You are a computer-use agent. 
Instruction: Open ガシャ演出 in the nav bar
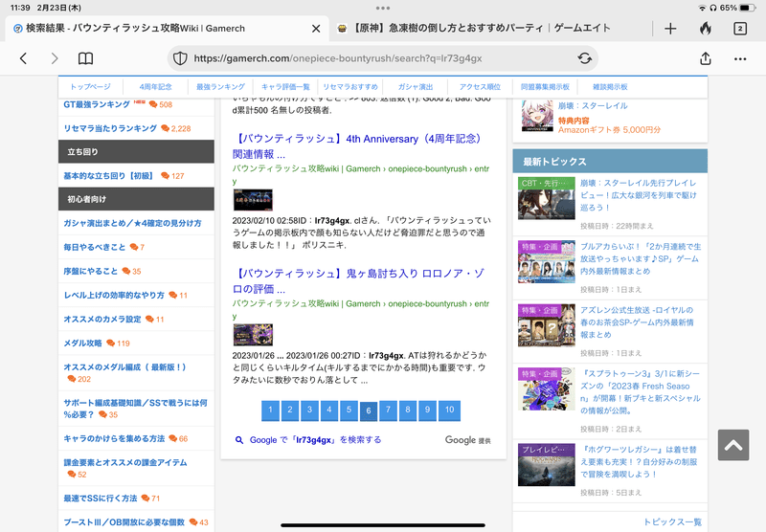(x=416, y=87)
